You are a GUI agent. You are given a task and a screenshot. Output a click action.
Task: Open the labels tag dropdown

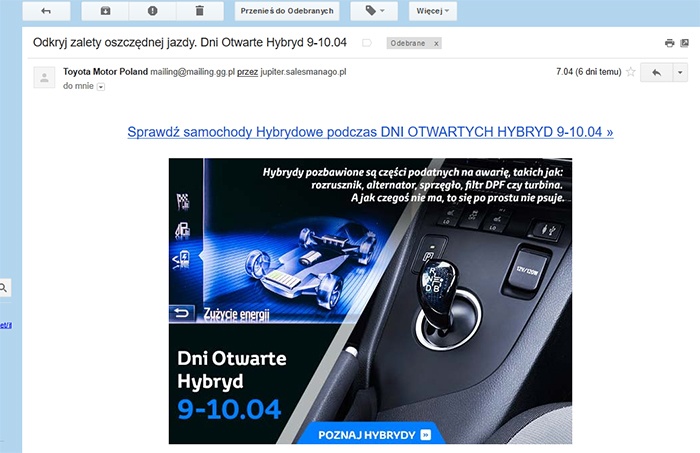374,11
